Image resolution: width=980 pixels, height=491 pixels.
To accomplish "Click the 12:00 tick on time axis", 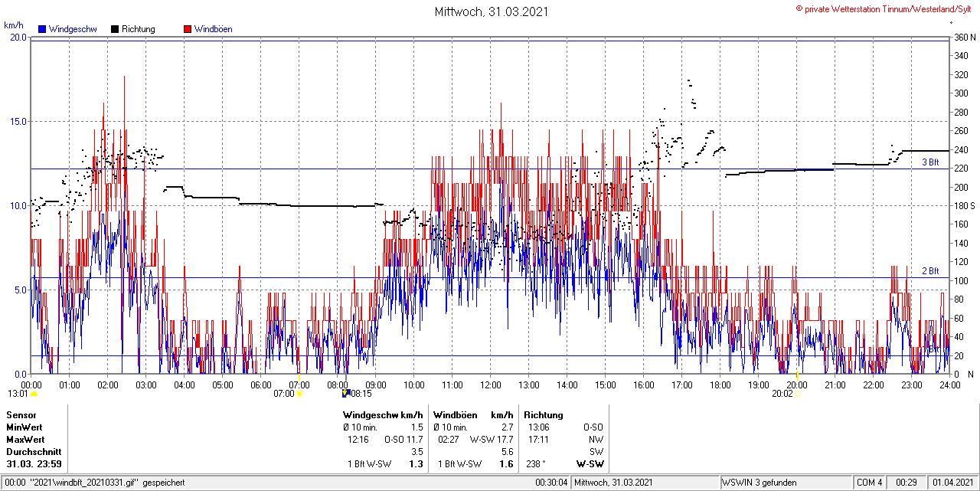I will (x=491, y=385).
